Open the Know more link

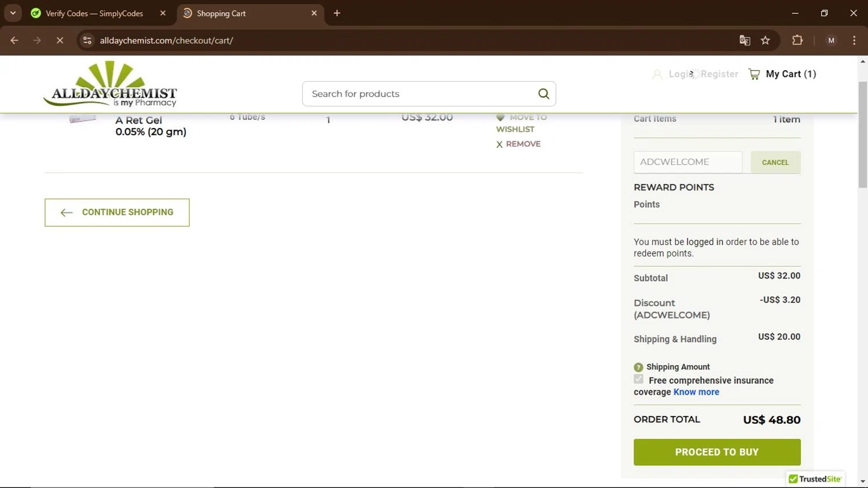click(x=696, y=392)
